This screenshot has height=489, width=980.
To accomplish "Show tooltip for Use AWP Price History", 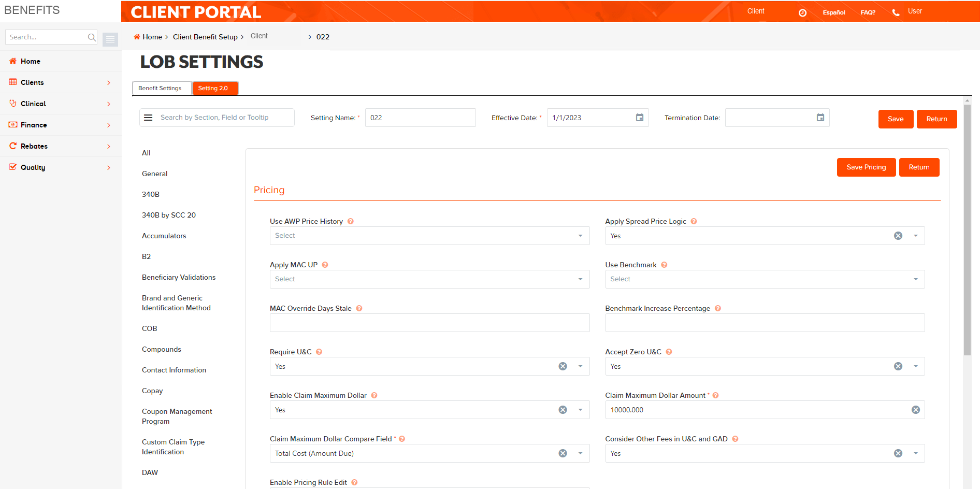I will [351, 221].
